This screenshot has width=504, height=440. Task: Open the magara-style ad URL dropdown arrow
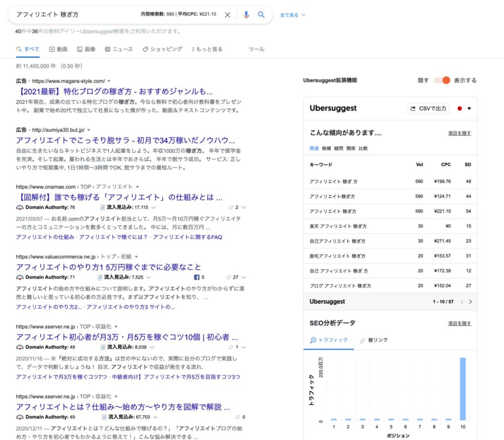109,81
